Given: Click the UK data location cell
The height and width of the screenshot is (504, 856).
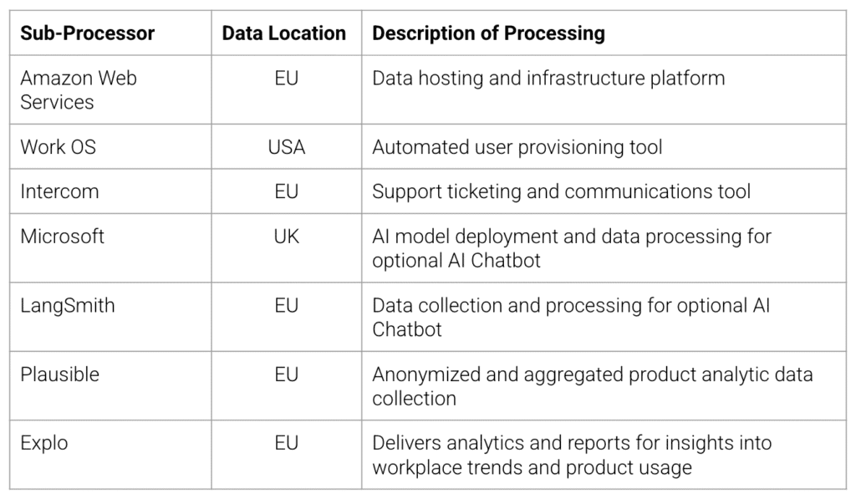Looking at the screenshot, I should pyautogui.click(x=287, y=237).
